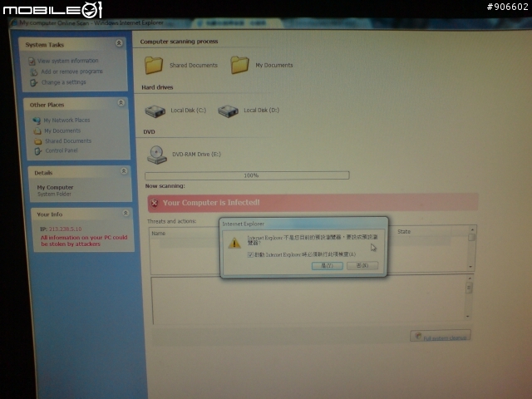Click the yellow warning triangle in dialog
The image size is (532, 399).
234,243
